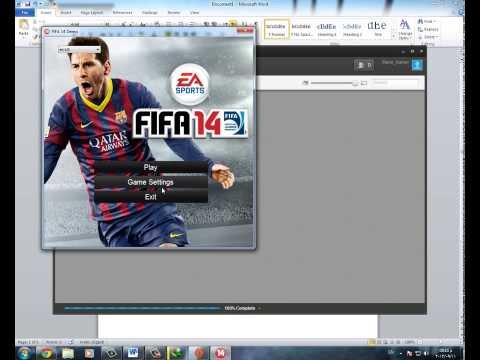
Task: Open Word Help question mark icon
Action: tap(461, 12)
